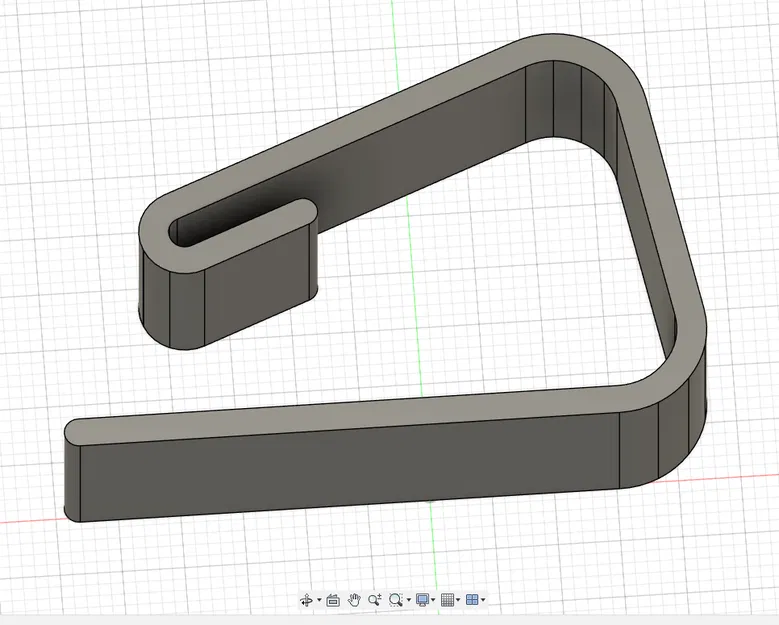Open the Orbit type dropdown arrow
The height and width of the screenshot is (625, 779).
click(x=319, y=600)
